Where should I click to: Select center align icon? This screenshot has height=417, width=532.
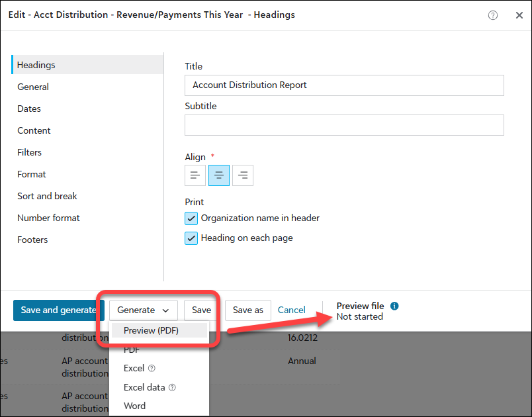pos(219,175)
